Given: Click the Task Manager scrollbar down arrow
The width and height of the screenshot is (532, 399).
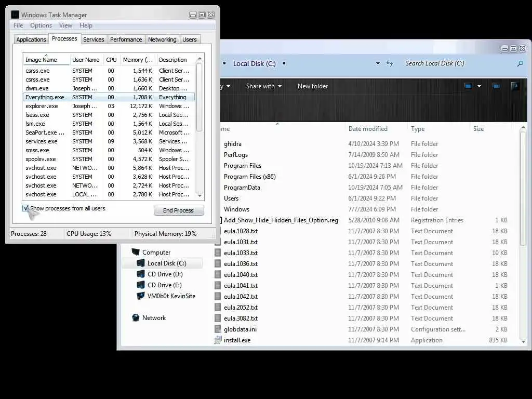Looking at the screenshot, I should (199, 195).
